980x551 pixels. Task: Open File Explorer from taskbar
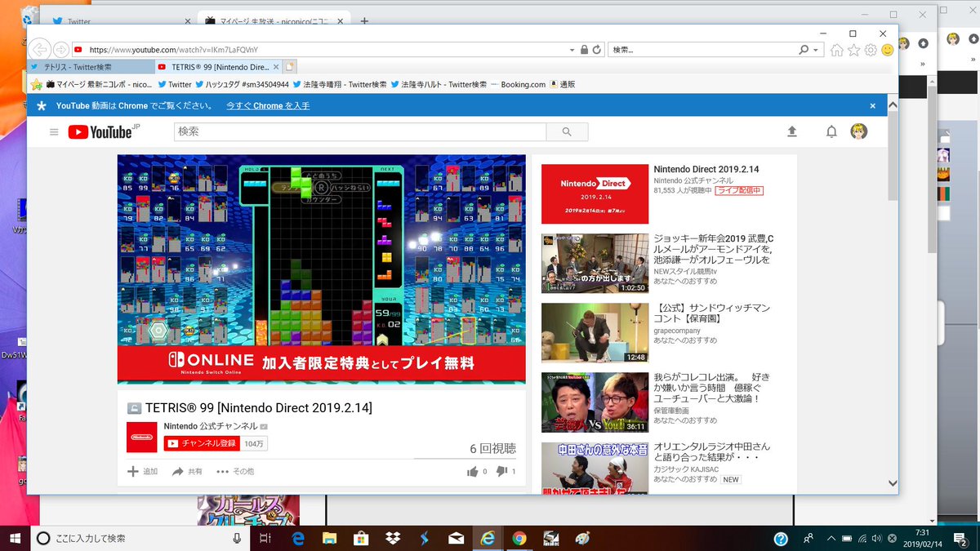click(x=330, y=538)
